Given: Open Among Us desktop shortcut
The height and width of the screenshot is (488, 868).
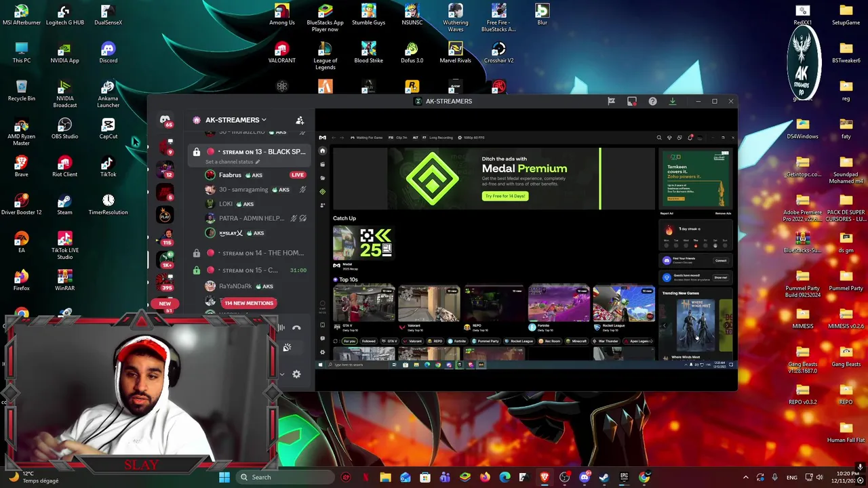Looking at the screenshot, I should click(x=281, y=15).
